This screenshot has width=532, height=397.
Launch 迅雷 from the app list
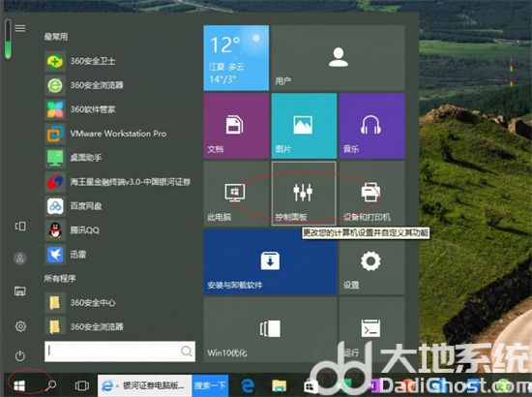point(66,255)
